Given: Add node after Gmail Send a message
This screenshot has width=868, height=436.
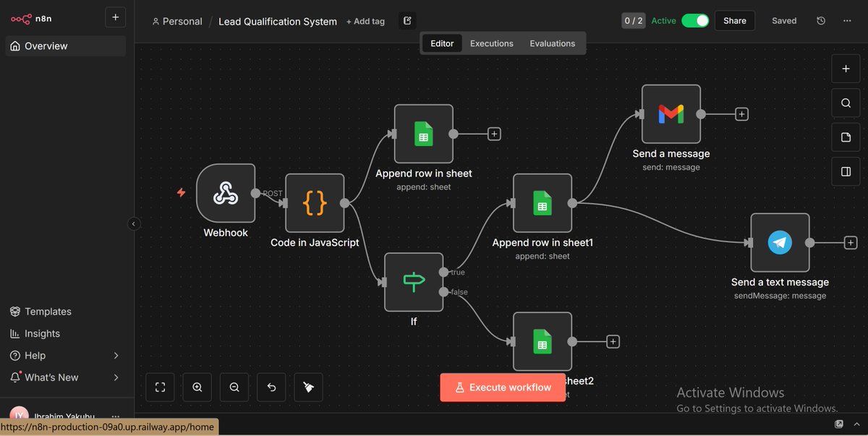Looking at the screenshot, I should (x=741, y=114).
